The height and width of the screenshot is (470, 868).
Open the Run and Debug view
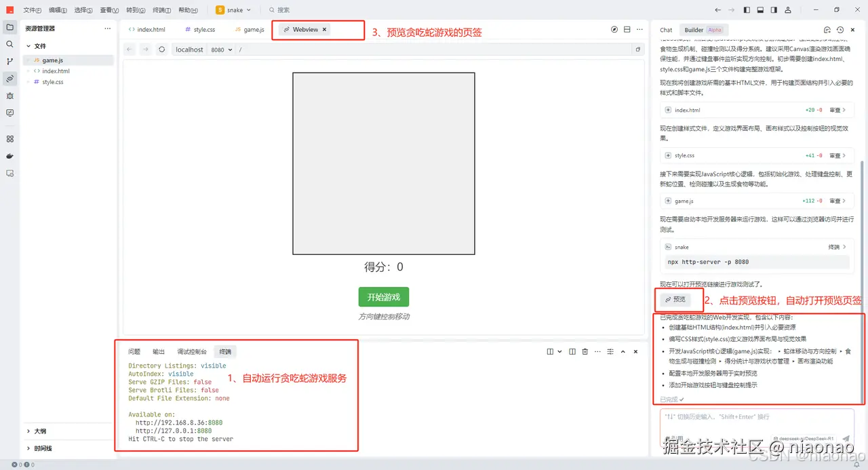coord(9,95)
